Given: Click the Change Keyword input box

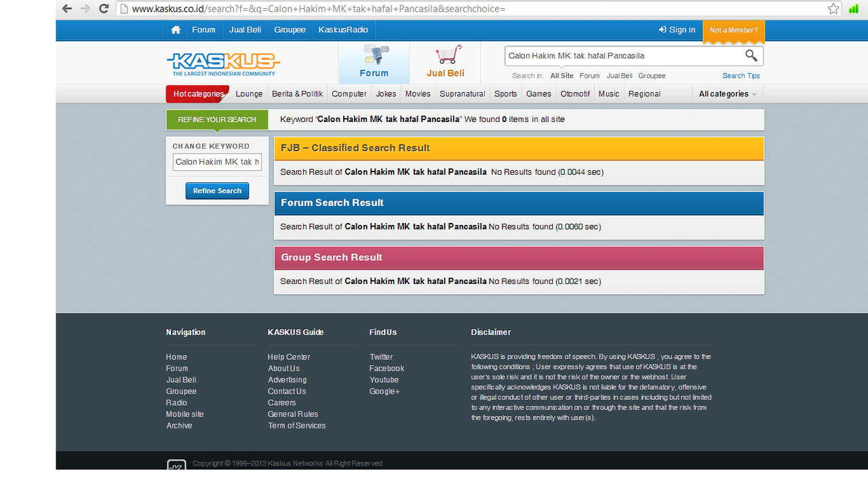Looking at the screenshot, I should point(217,162).
